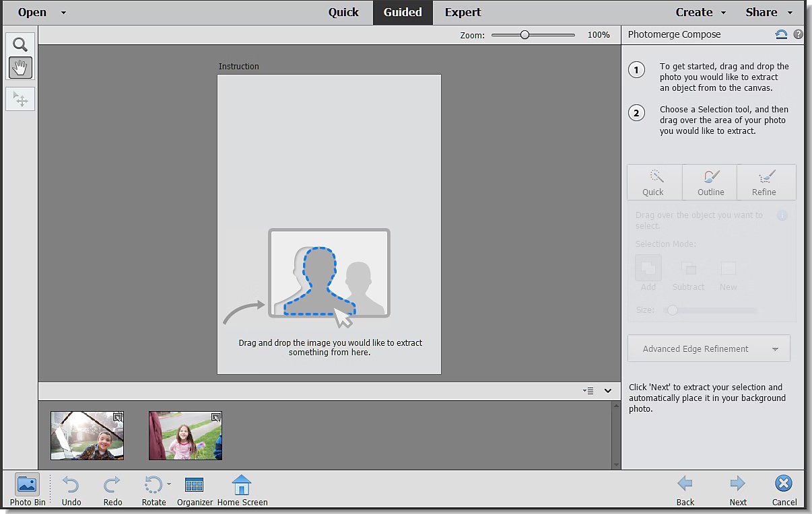The width and height of the screenshot is (812, 514).
Task: Go to the Home Screen
Action: point(242,489)
